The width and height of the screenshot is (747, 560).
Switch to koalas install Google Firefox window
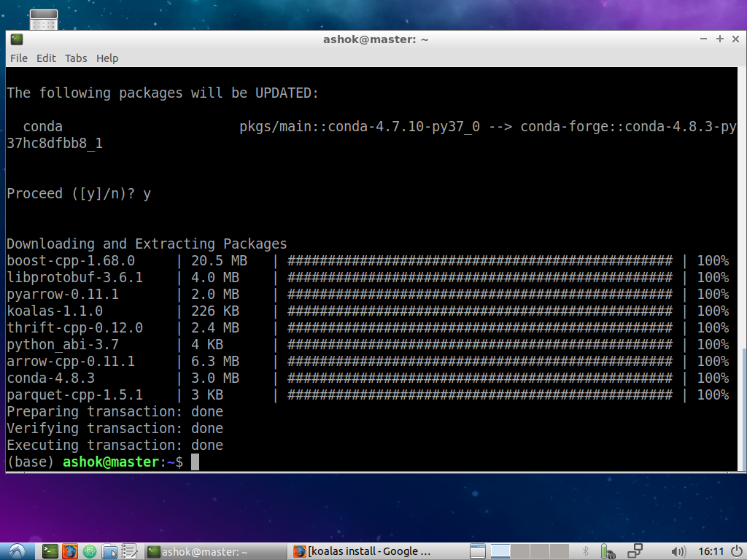(362, 551)
